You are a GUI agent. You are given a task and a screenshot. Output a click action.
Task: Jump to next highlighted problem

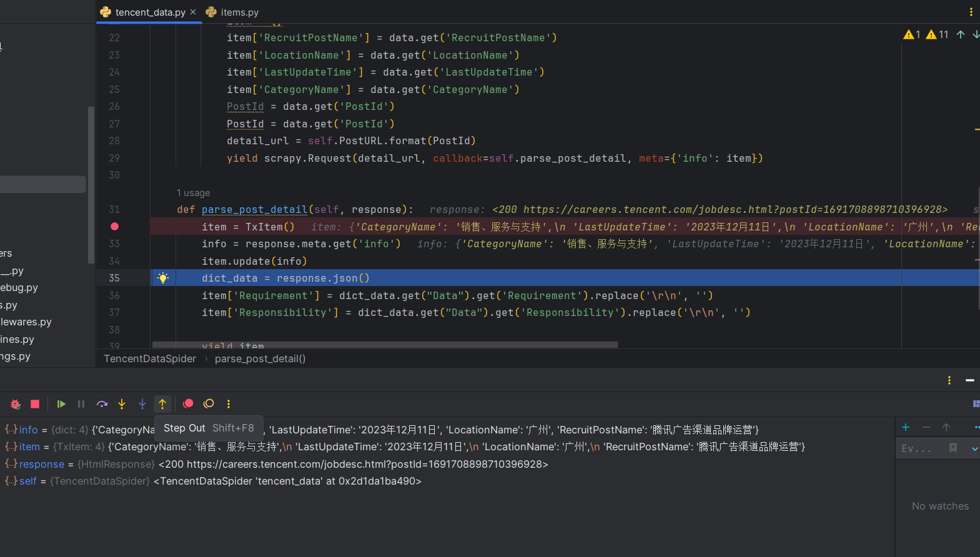[x=976, y=34]
